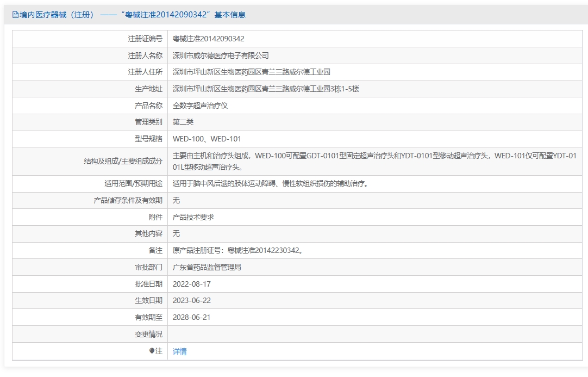Click the bulb icon beside 注 label

point(152,351)
